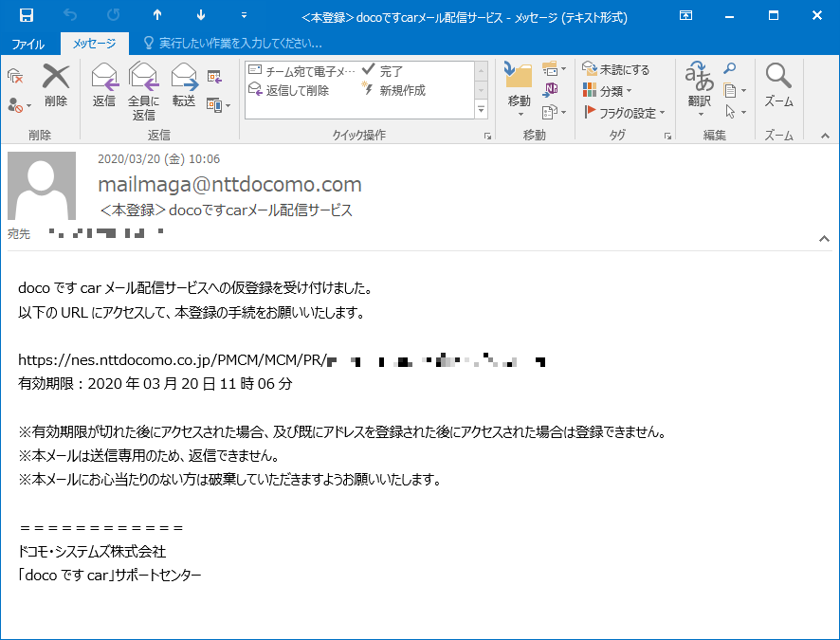The height and width of the screenshot is (640, 840).
Task: Select 新規作成 quick step
Action: 394,90
